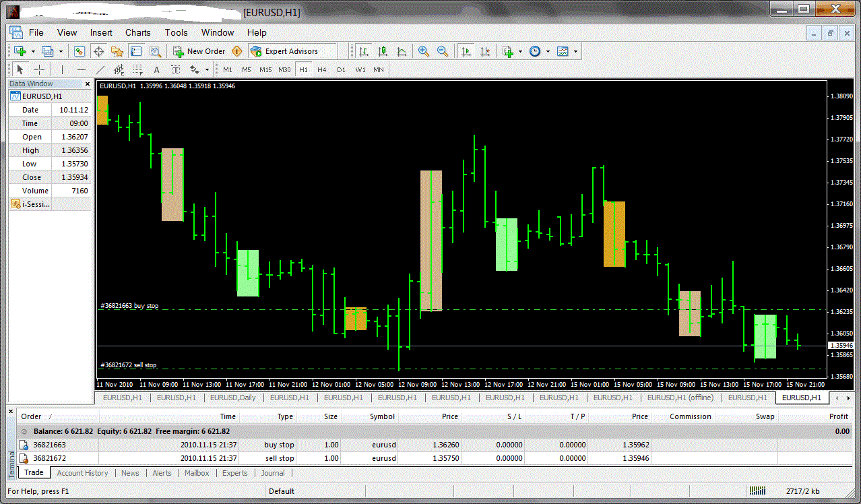The image size is (861, 504).
Task: Toggle the Terminal panel icon
Action: click(x=136, y=51)
